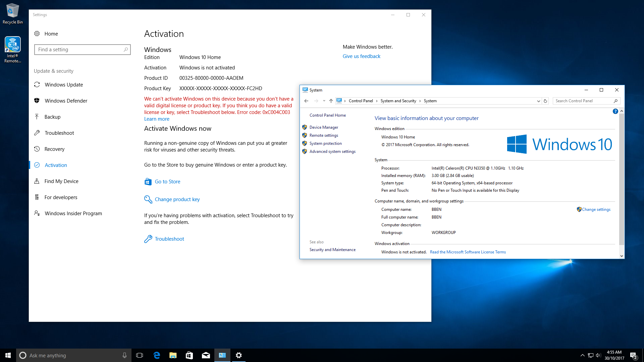Open Remote settings link
644x362 pixels.
[x=324, y=135]
